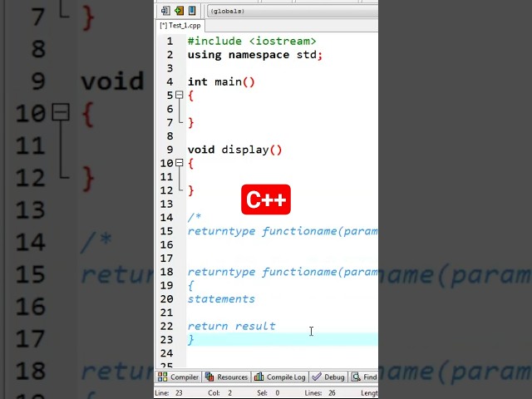
Task: Click on 'void display()' code text
Action: [x=234, y=150]
